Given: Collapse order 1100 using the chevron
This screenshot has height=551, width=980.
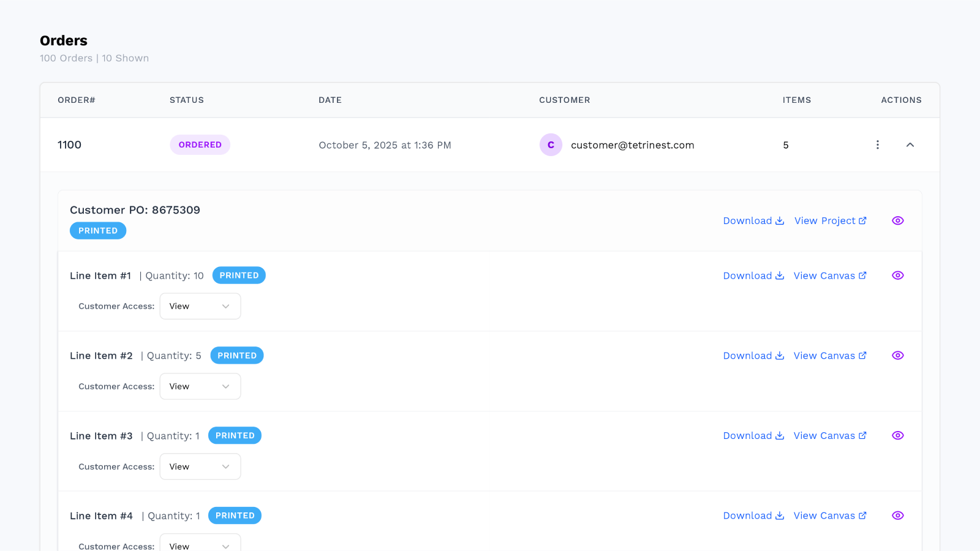Looking at the screenshot, I should click(x=911, y=144).
